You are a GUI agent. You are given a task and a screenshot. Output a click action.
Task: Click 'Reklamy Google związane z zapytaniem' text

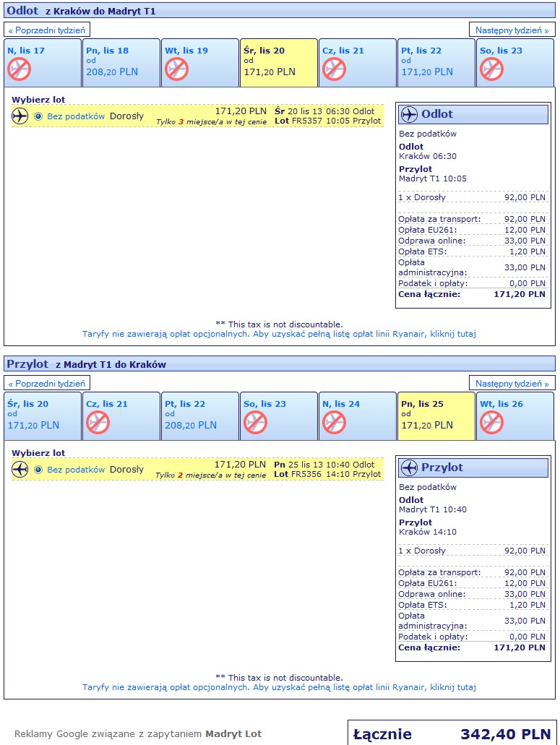tap(108, 734)
